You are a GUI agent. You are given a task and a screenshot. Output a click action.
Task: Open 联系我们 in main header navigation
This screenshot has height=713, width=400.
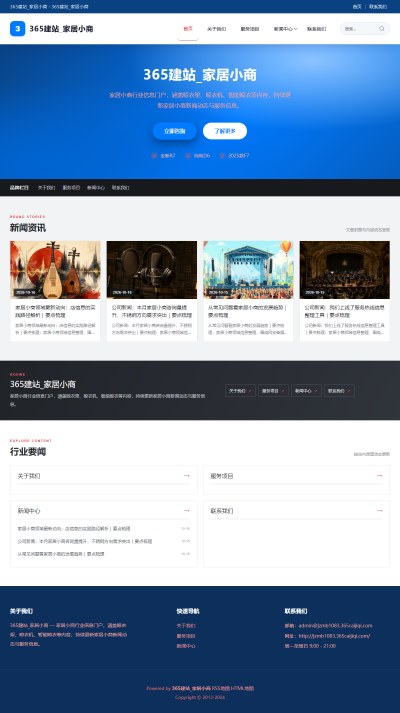[316, 29]
